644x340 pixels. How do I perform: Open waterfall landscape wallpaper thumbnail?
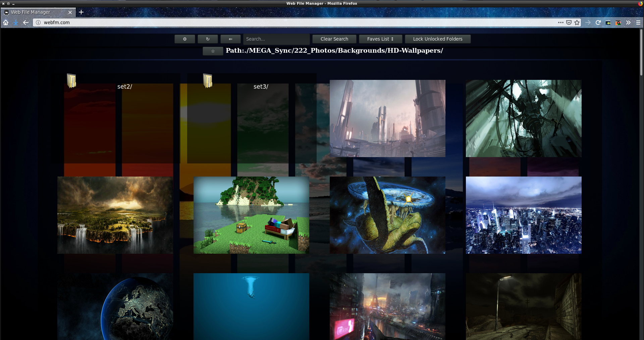pyautogui.click(x=115, y=215)
